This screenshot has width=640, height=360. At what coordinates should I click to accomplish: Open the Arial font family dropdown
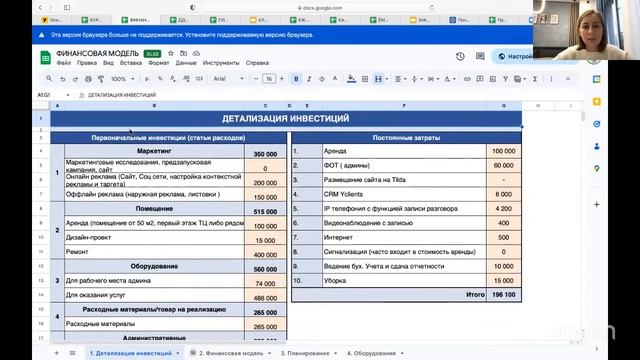pos(229,79)
